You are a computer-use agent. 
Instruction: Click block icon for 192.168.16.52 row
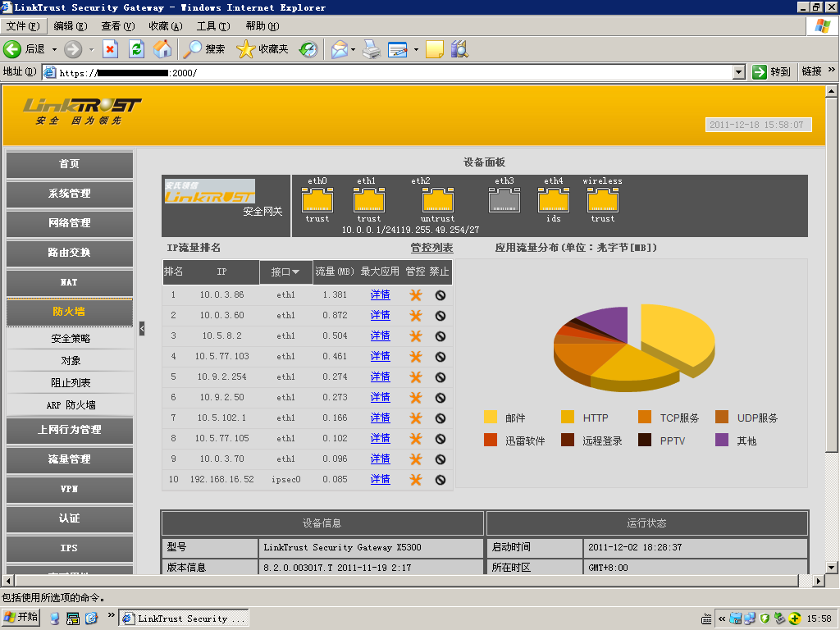(441, 480)
